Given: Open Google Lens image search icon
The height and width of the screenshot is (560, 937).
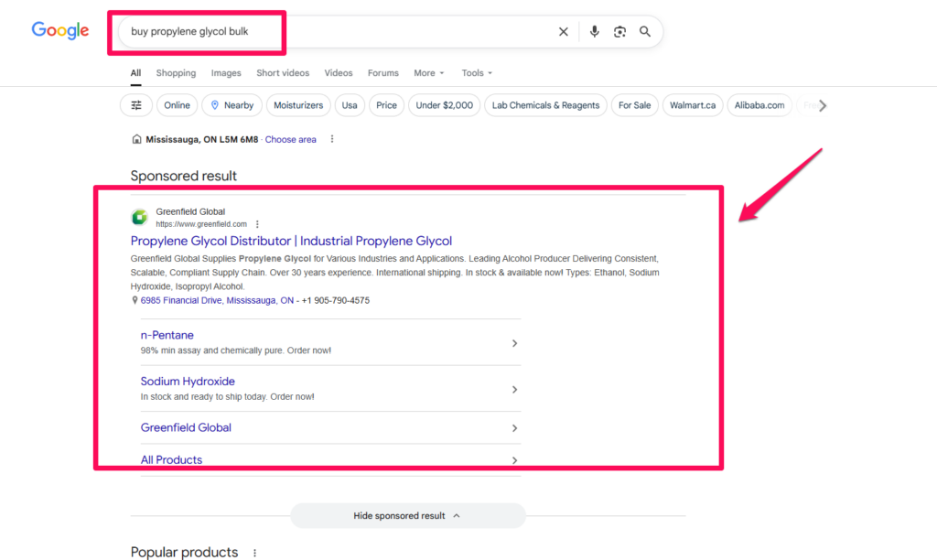Looking at the screenshot, I should (619, 32).
